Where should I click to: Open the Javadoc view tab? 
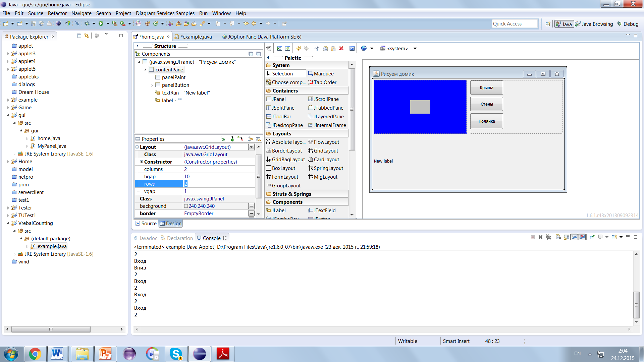[146, 238]
